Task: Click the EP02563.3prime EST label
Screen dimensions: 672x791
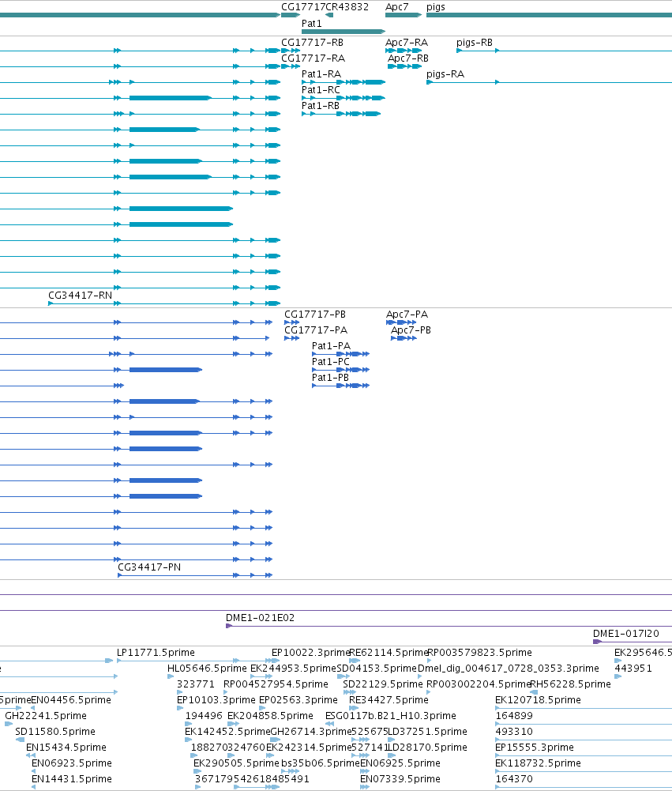Action: (298, 700)
